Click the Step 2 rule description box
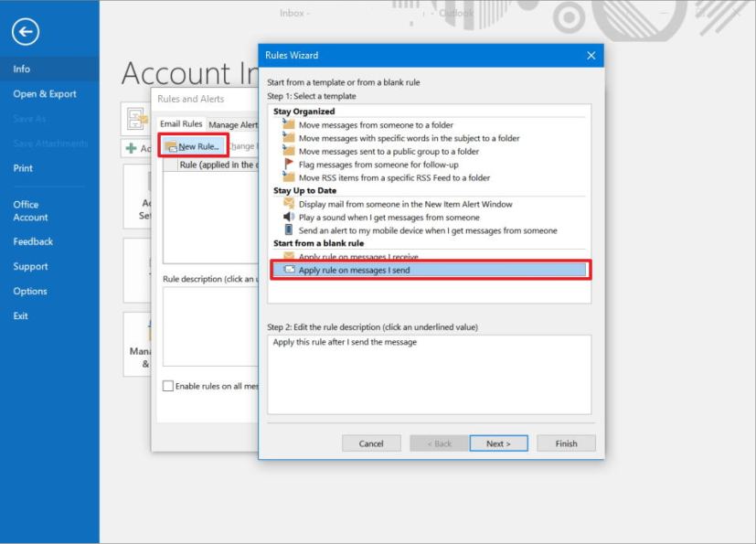This screenshot has height=544, width=756. click(429, 375)
